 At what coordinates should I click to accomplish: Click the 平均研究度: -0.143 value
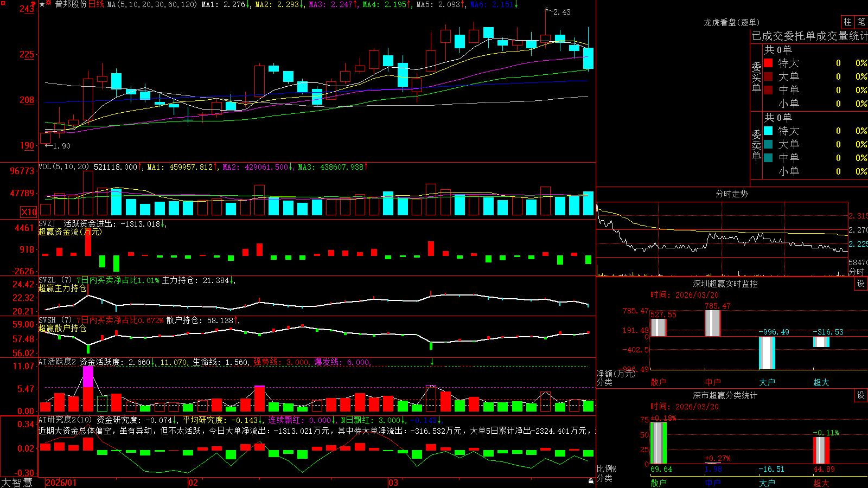[221, 420]
